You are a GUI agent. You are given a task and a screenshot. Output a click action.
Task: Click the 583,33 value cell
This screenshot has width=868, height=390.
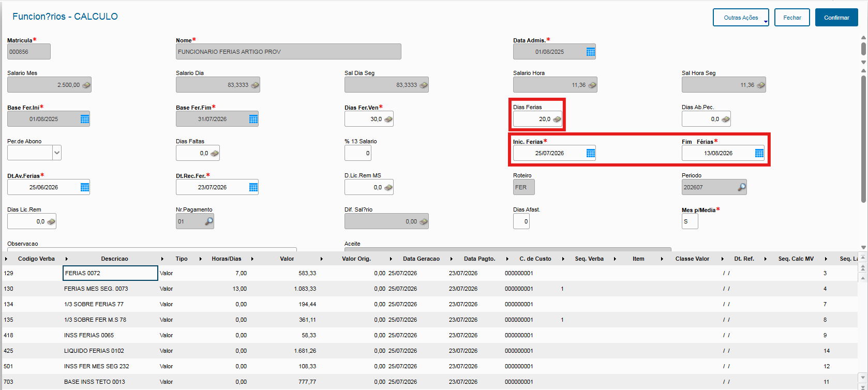click(x=307, y=273)
